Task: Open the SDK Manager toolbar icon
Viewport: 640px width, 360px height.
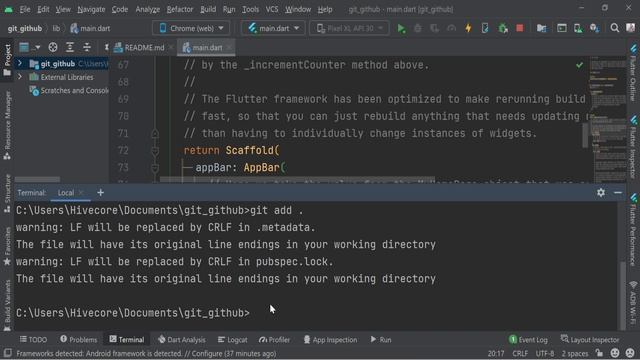Action: pos(594,28)
